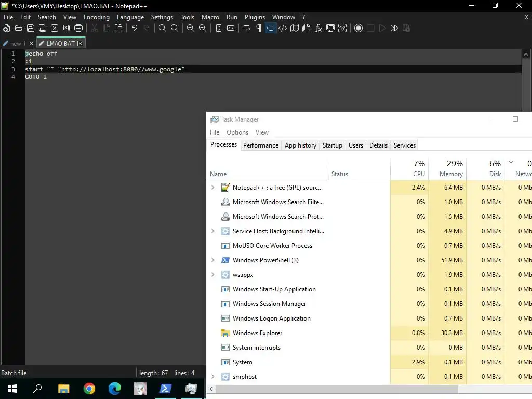Click the New file toolbar icon
Image resolution: width=532 pixels, height=399 pixels.
click(x=6, y=28)
